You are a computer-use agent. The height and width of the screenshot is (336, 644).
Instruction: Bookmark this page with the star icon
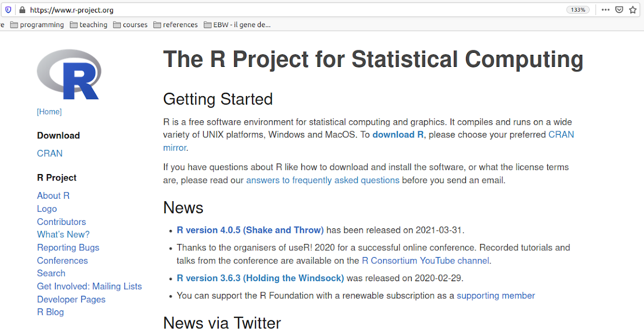pos(633,9)
